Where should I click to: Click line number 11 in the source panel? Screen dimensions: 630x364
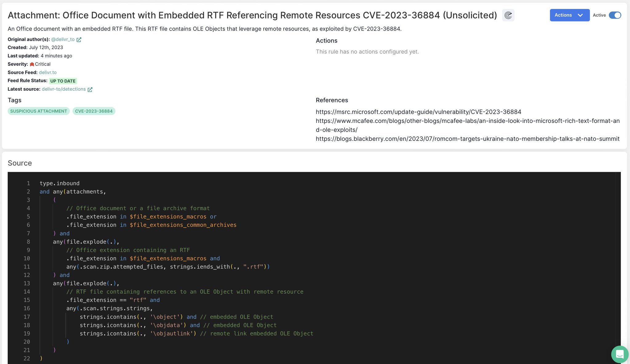point(27,267)
